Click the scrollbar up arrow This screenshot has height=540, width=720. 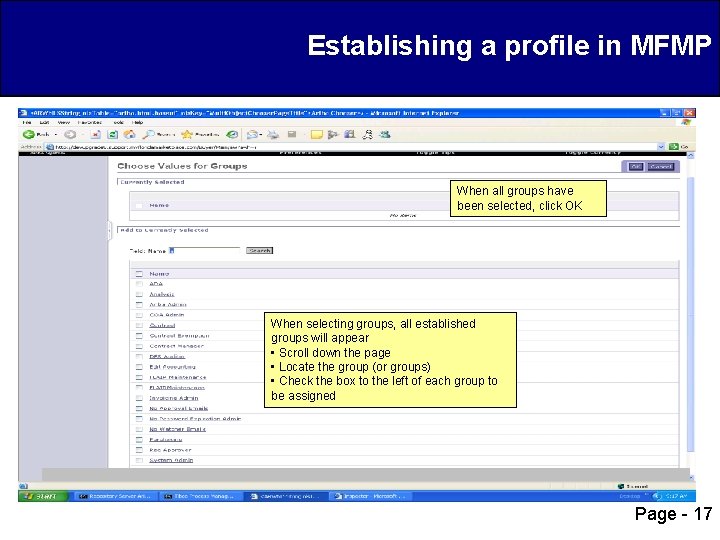point(691,156)
